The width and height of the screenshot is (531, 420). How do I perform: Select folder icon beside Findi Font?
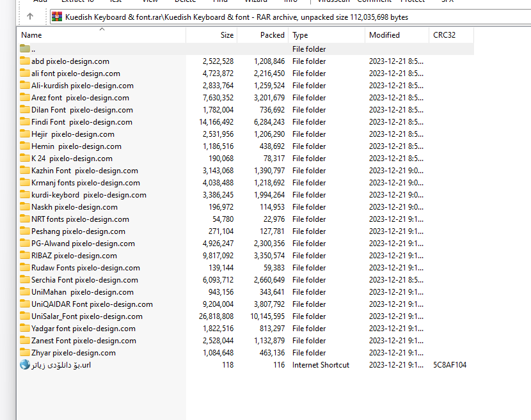pyautogui.click(x=25, y=122)
